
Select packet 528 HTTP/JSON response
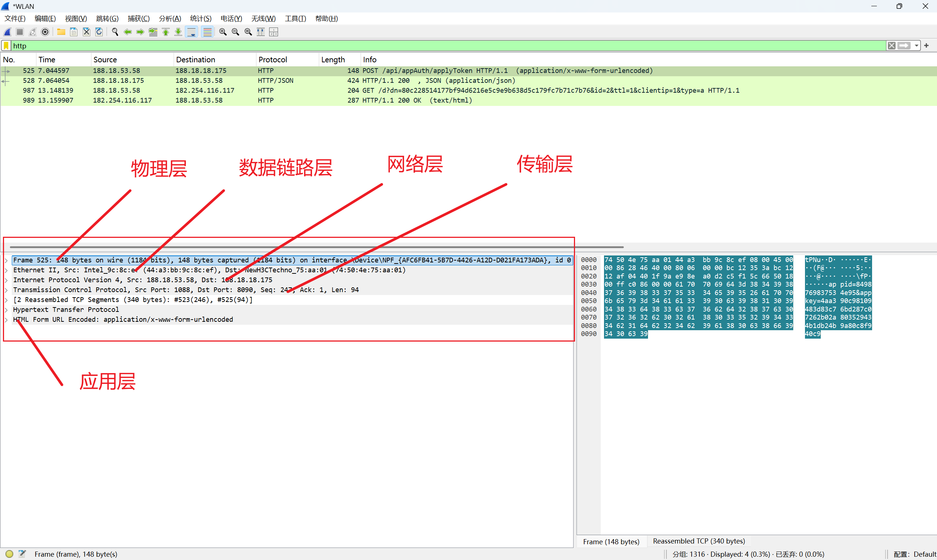pyautogui.click(x=469, y=81)
